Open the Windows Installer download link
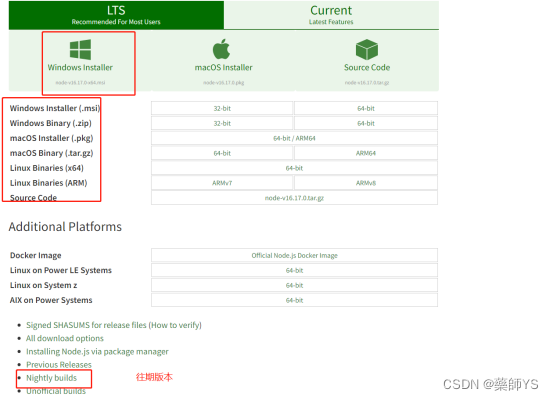Screen dimensions: 554x400 pos(80,67)
